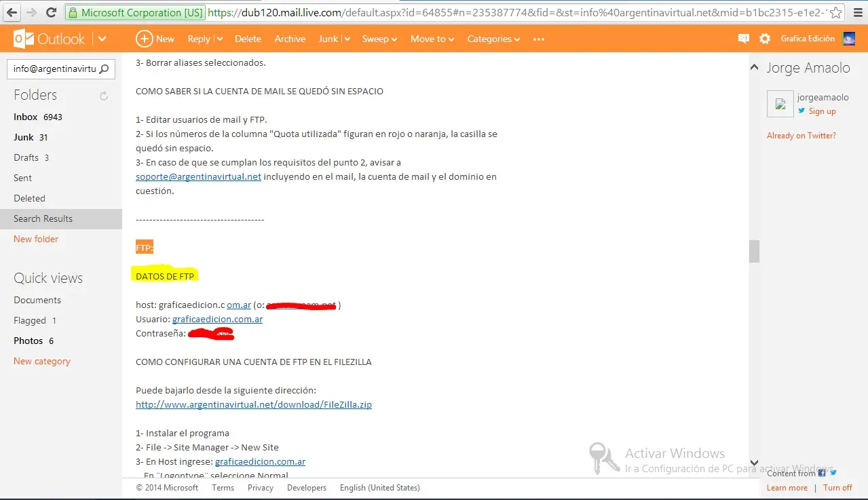Screen dimensions: 868x500
Task: Click the Content from Twitter icon
Action: tap(833, 473)
